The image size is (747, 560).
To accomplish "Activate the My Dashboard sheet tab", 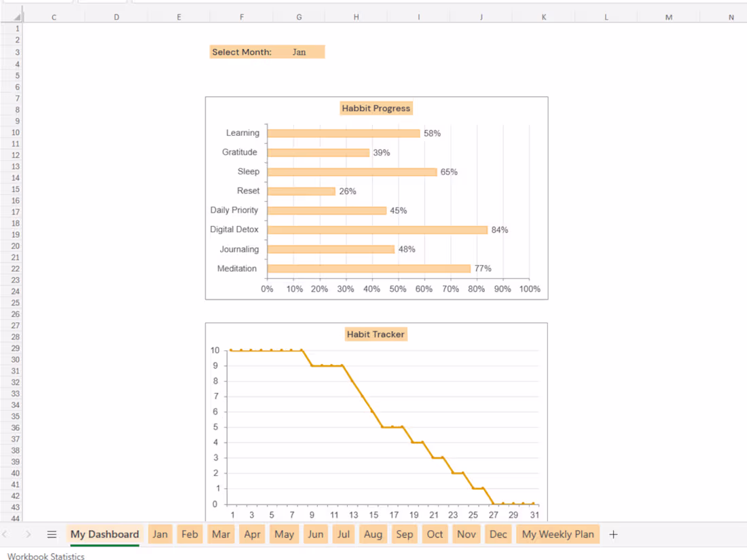I will [104, 534].
